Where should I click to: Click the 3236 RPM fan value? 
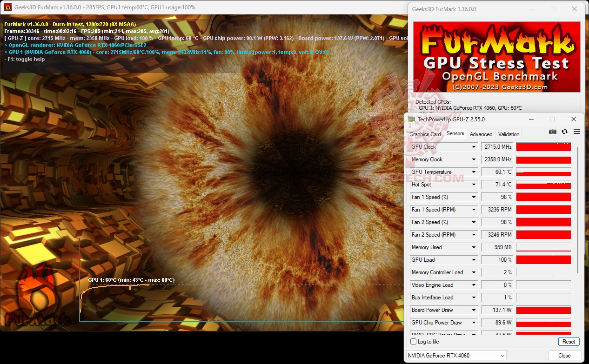(x=497, y=210)
